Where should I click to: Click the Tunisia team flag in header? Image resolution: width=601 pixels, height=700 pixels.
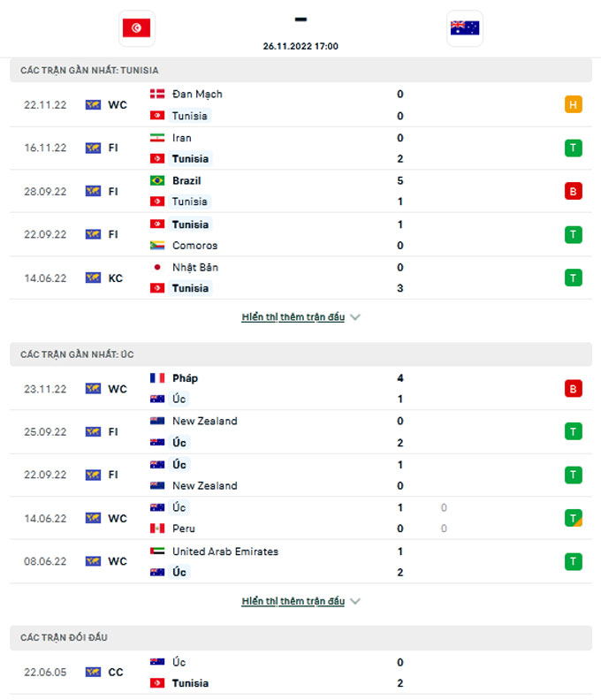[136, 28]
